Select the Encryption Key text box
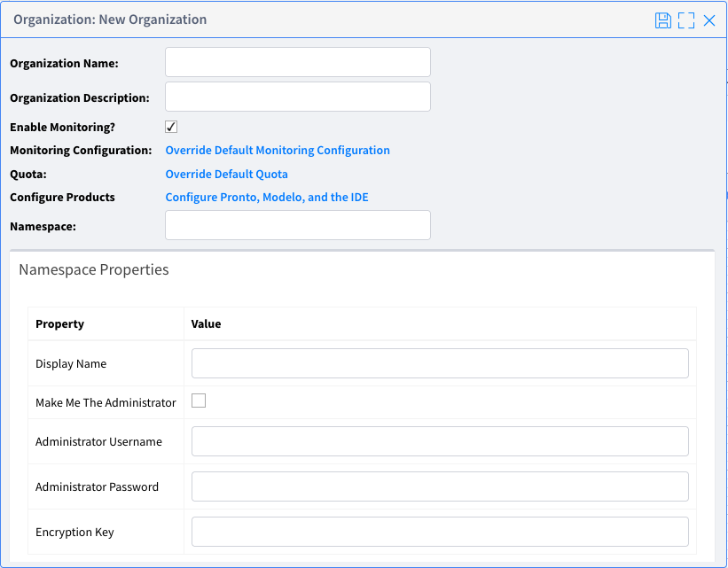 point(440,532)
